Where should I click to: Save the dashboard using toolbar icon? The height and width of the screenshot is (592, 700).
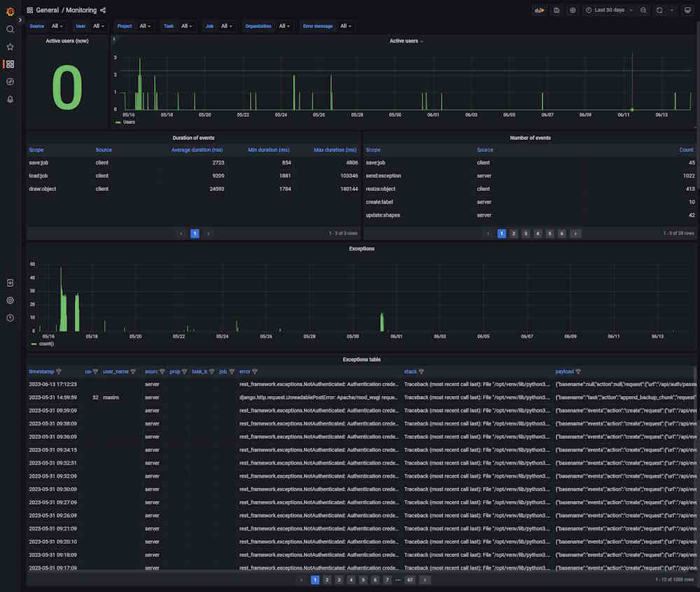[x=555, y=10]
